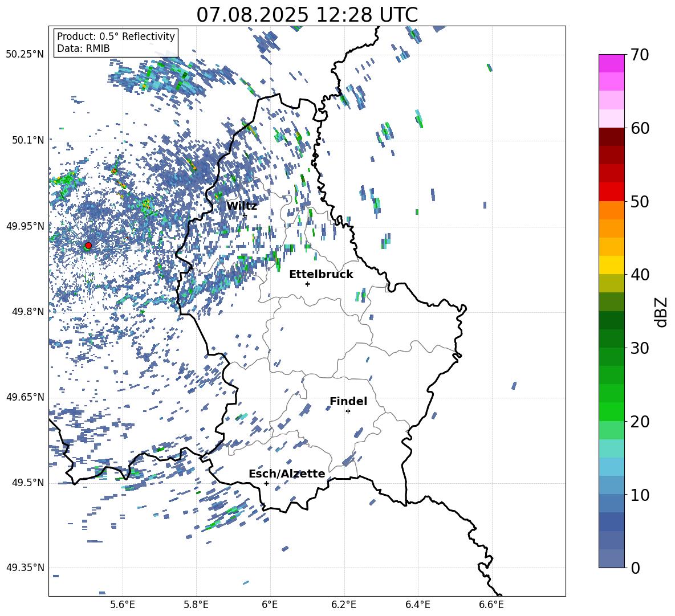Click the magenta top segment of colorbar
The height and width of the screenshot is (616, 675).
(x=611, y=63)
